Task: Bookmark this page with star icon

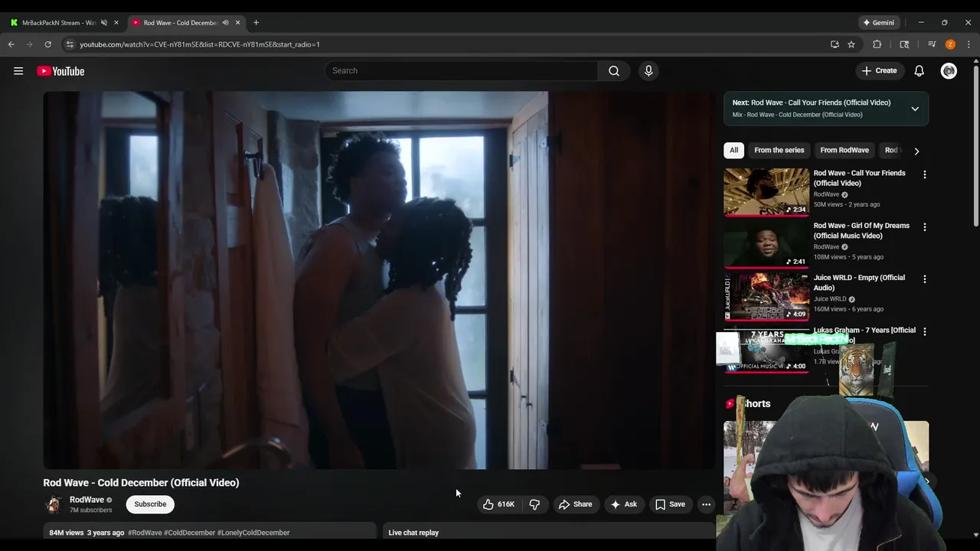Action: tap(851, 44)
